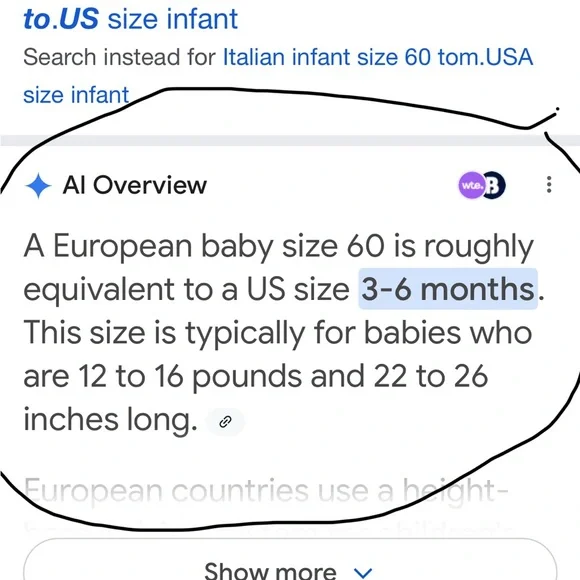Click the AI Overview heading text

pos(135,185)
